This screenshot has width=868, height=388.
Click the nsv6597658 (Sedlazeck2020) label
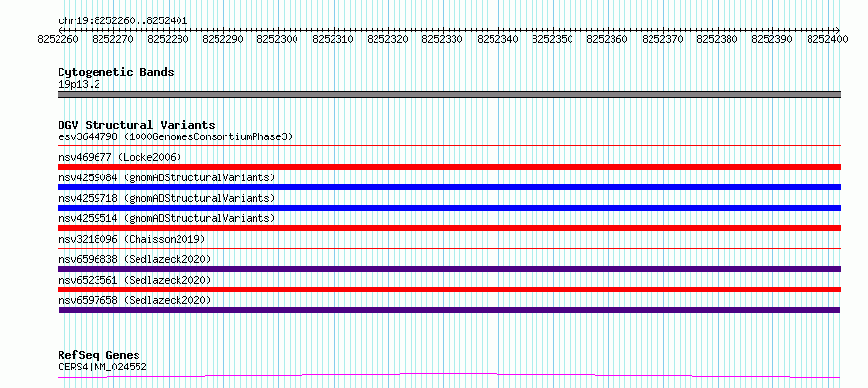(135, 300)
